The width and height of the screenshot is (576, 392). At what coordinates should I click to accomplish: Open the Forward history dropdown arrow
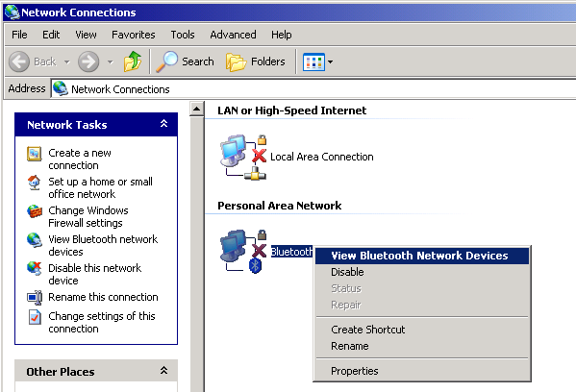click(111, 61)
